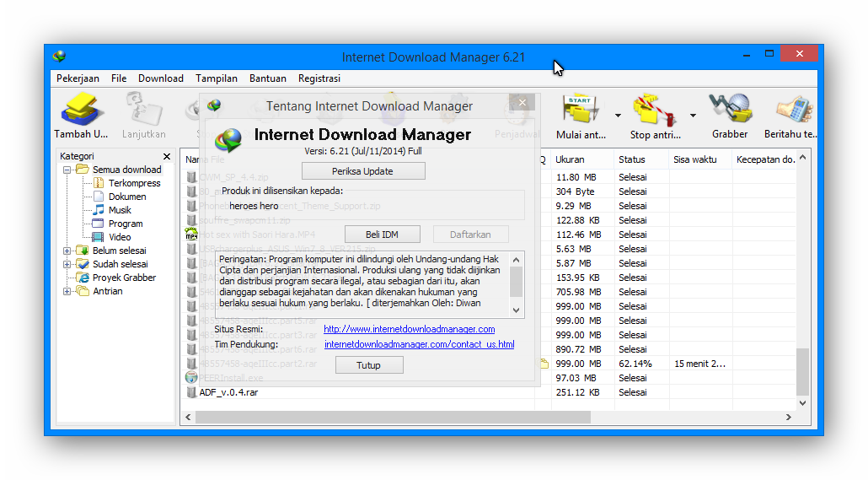The height and width of the screenshot is (480, 868).
Task: Click the Tutup button
Action: 368,365
